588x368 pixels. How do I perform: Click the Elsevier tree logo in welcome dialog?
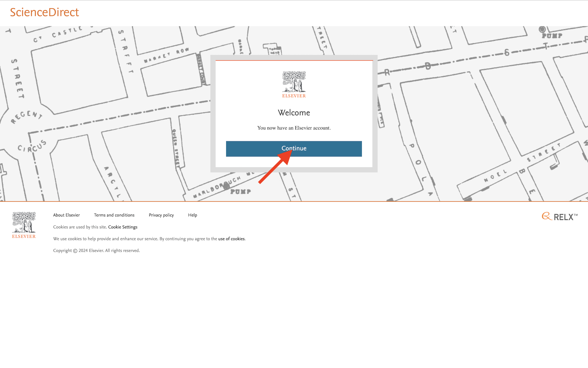294,81
